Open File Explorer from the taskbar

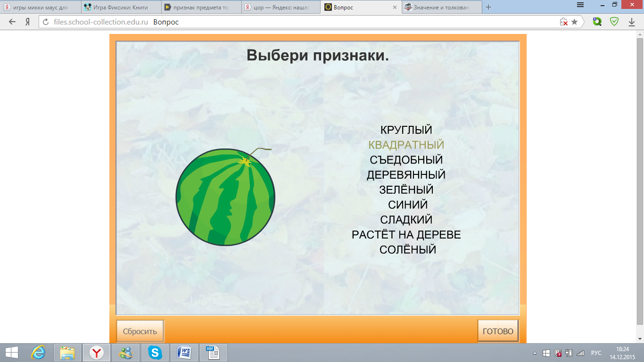point(67,353)
